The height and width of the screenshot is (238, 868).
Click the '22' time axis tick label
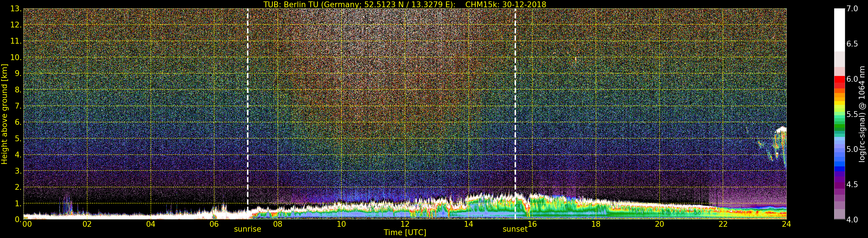coord(723,224)
